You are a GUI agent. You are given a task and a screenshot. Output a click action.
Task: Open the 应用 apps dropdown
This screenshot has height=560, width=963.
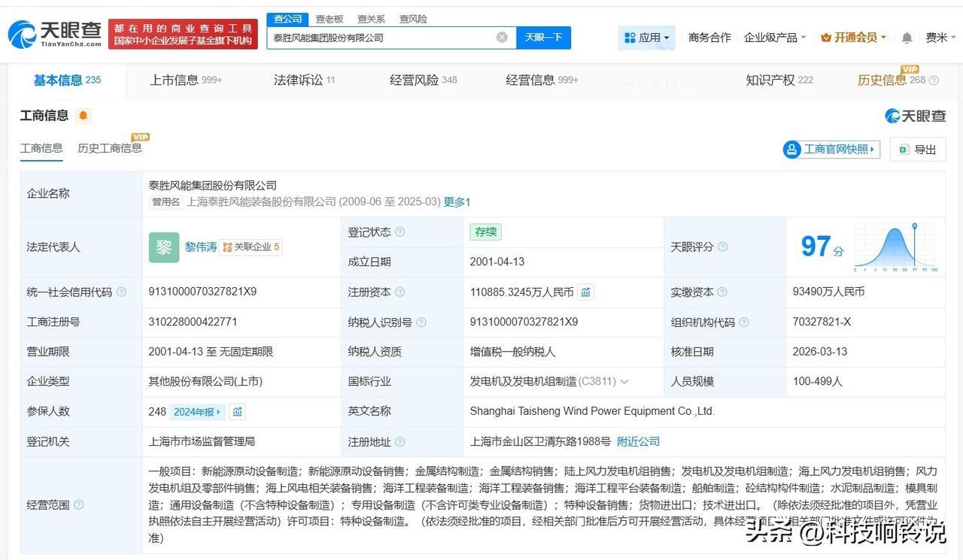point(646,38)
